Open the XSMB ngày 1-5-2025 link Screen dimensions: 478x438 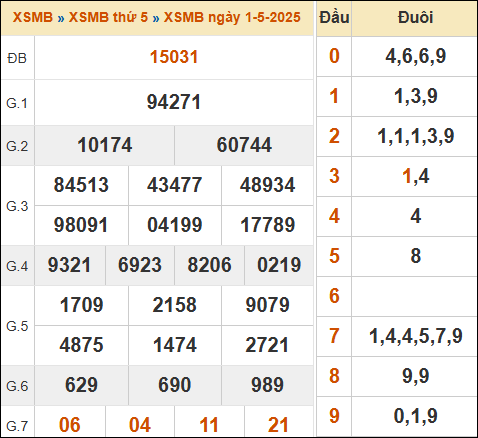coord(232,17)
